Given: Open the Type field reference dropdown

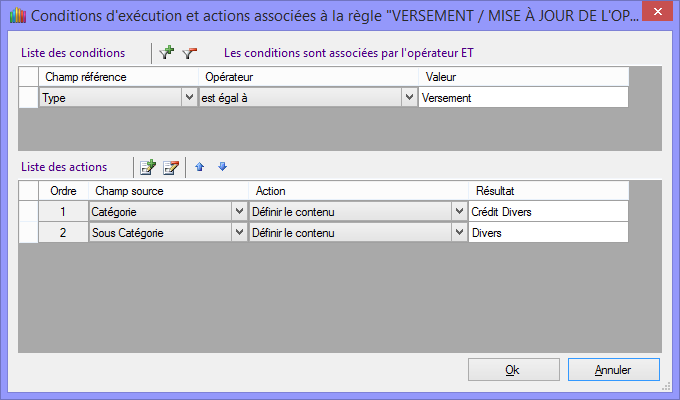Looking at the screenshot, I should click(x=189, y=98).
